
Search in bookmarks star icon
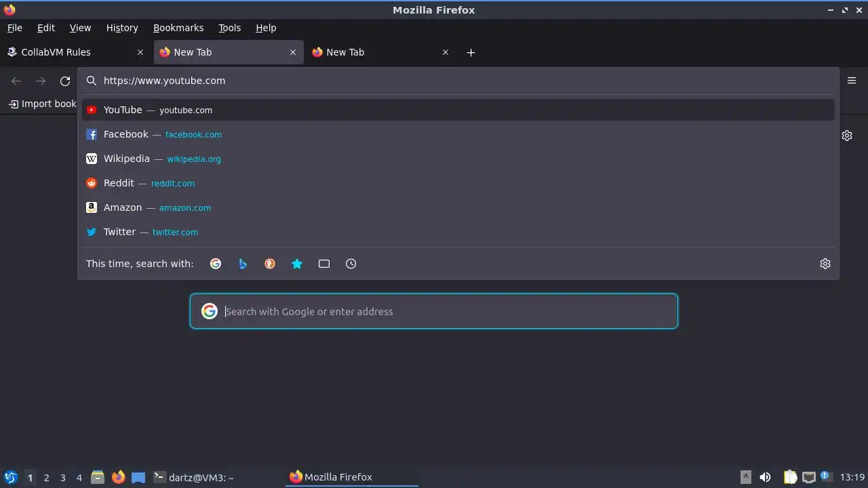pyautogui.click(x=297, y=264)
